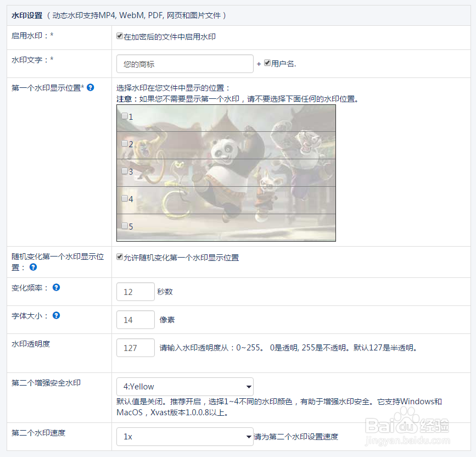Click the 选择水印在您文件中显示的位置 instruction text
The height and width of the screenshot is (457, 476).
point(173,88)
